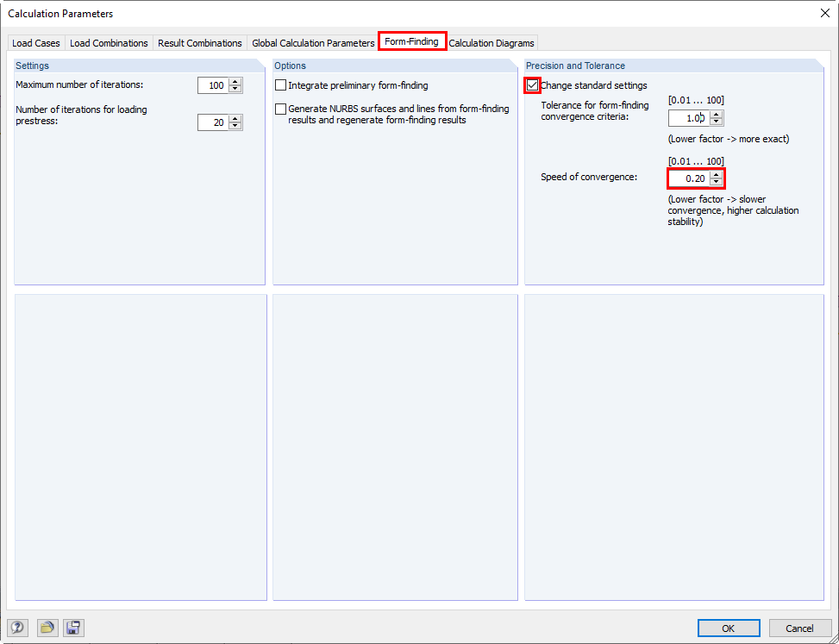Switch to the Load Cases tab

(x=36, y=43)
